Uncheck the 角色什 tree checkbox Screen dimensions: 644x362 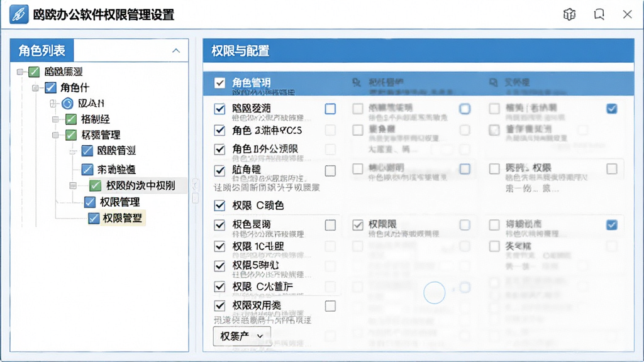[x=50, y=87]
